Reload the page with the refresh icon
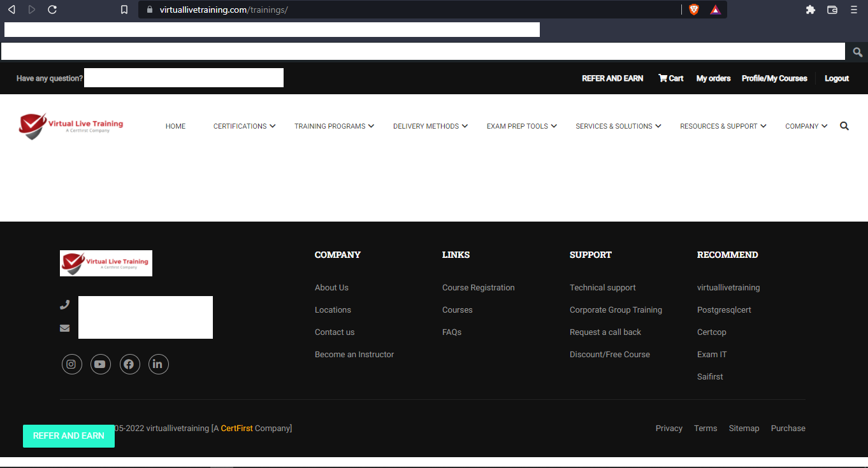868x468 pixels. tap(52, 10)
